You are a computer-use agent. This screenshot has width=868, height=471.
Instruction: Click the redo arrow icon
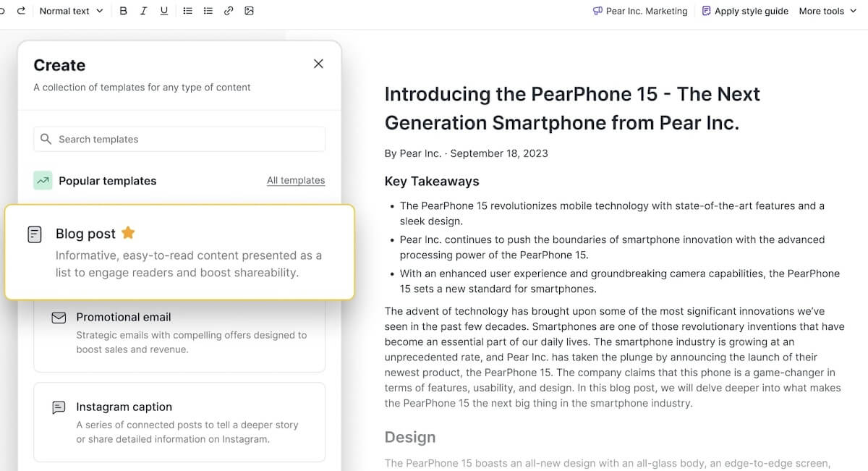[x=21, y=11]
